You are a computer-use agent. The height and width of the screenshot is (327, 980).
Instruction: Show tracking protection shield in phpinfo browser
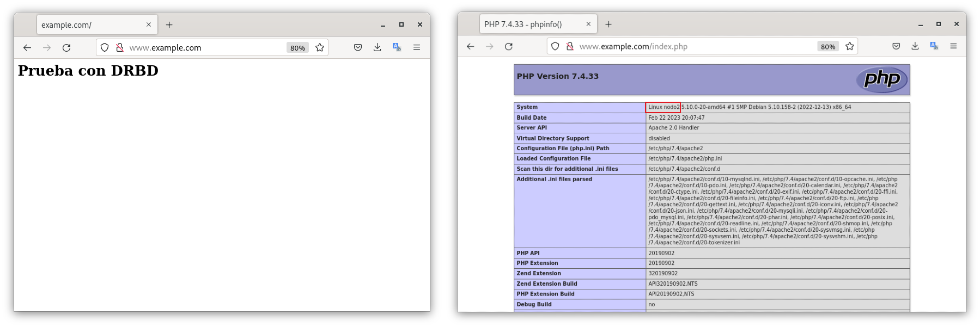click(x=555, y=47)
